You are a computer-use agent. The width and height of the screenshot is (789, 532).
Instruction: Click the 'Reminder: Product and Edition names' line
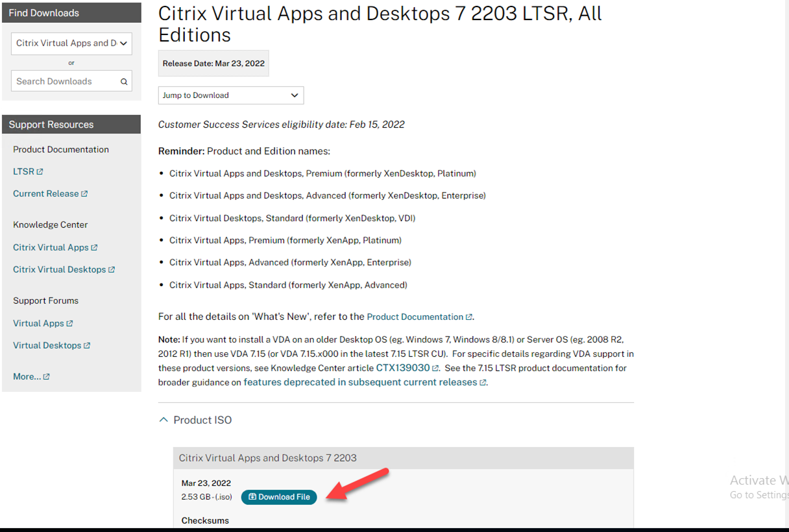pos(244,151)
